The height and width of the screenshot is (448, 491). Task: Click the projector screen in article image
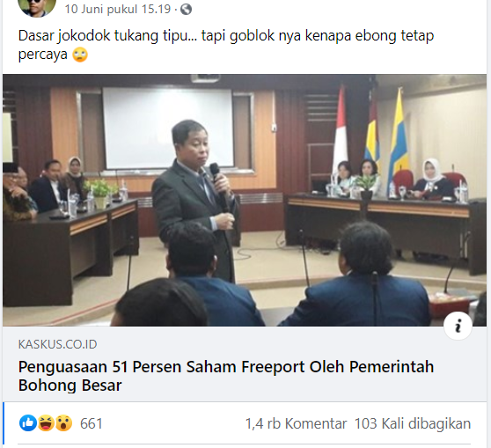click(168, 129)
